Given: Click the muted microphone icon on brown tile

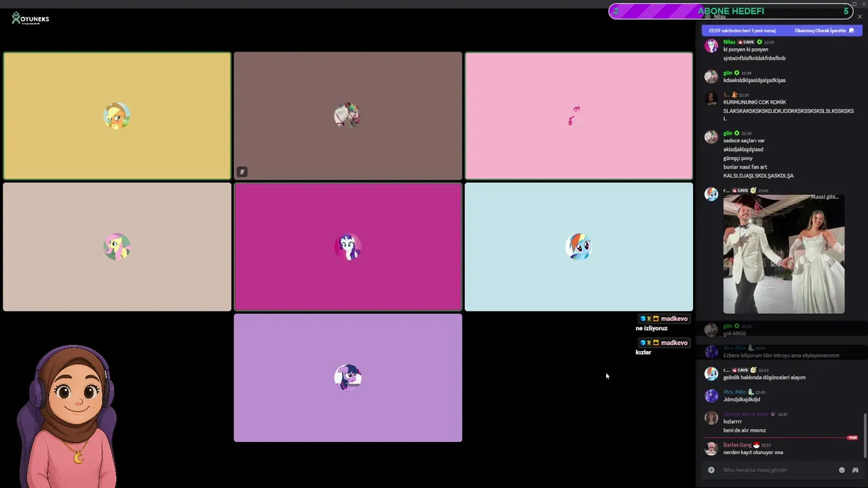Looking at the screenshot, I should (x=241, y=171).
